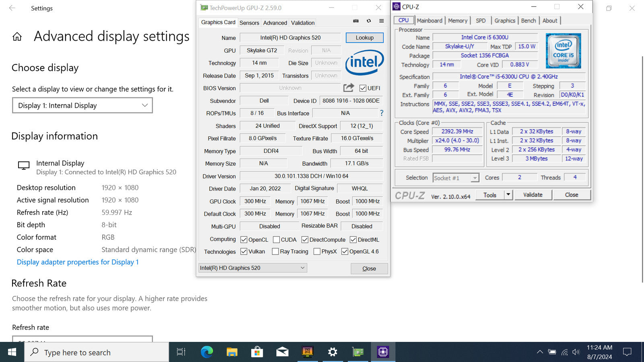This screenshot has height=362, width=644.
Task: Toggle the Ray Tracing checkbox
Action: pyautogui.click(x=275, y=251)
